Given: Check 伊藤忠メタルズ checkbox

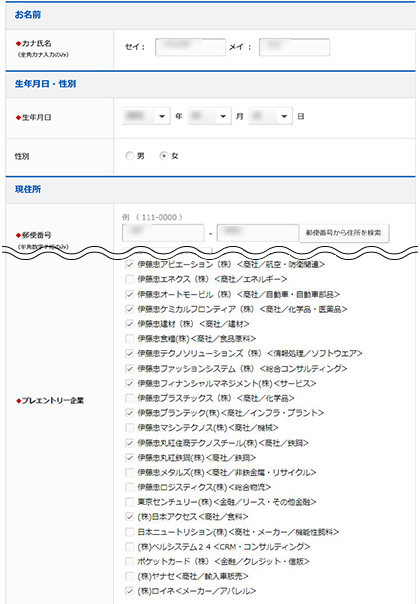Looking at the screenshot, I should click(x=130, y=472).
